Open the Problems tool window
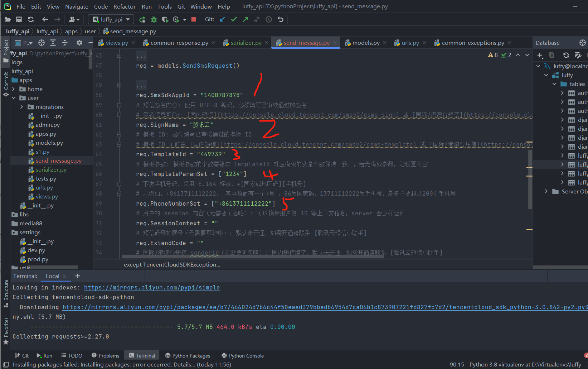The height and width of the screenshot is (369, 588). (x=105, y=356)
